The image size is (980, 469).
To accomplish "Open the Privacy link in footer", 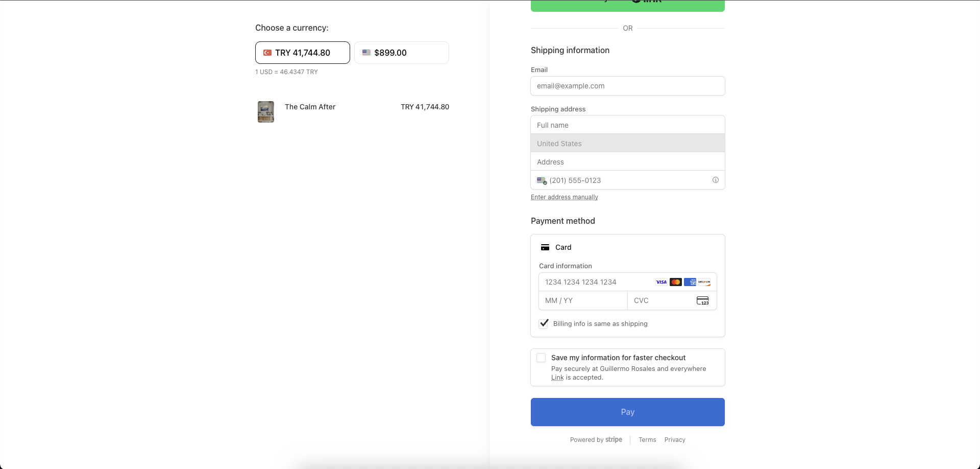I will 674,440.
